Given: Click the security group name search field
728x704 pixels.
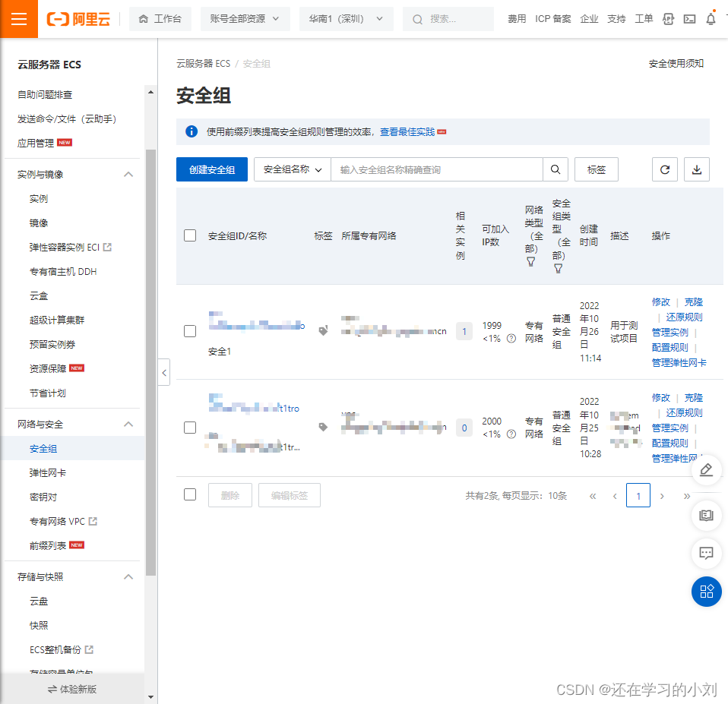Looking at the screenshot, I should point(437,170).
